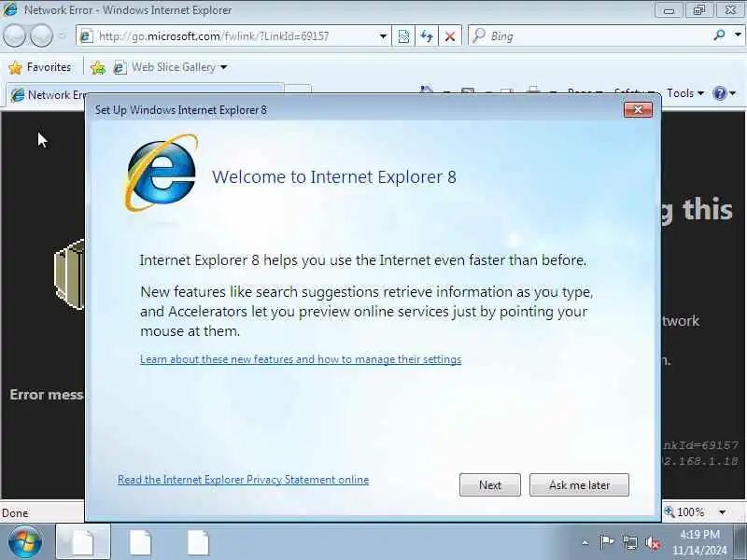The image size is (747, 560).
Task: Show hidden tray icons arrow
Action: 585,542
